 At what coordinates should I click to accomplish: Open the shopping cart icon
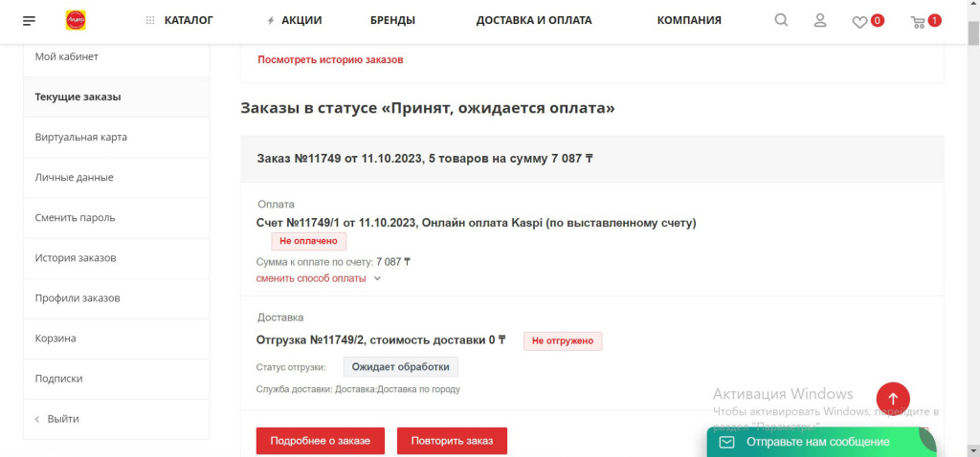(x=918, y=23)
